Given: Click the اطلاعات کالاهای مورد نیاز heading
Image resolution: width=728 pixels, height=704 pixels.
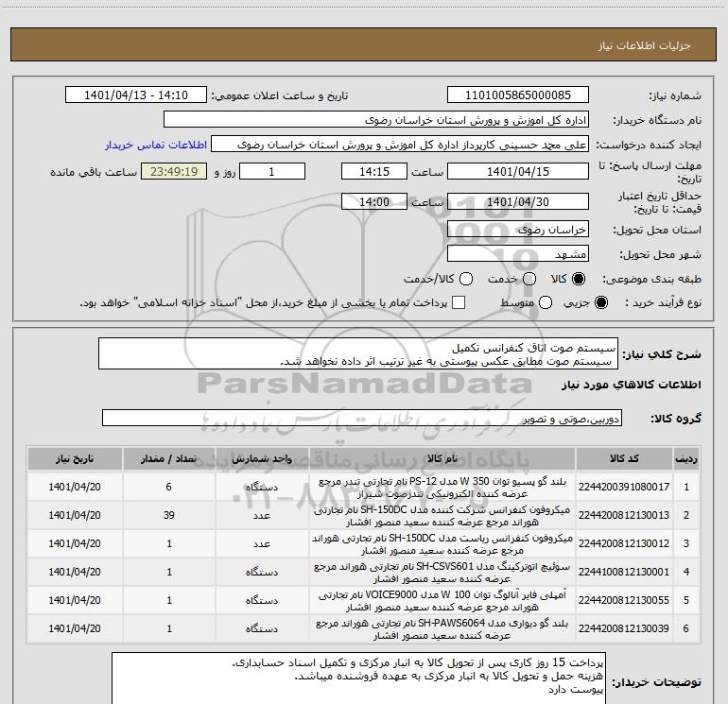Looking at the screenshot, I should pyautogui.click(x=631, y=385).
